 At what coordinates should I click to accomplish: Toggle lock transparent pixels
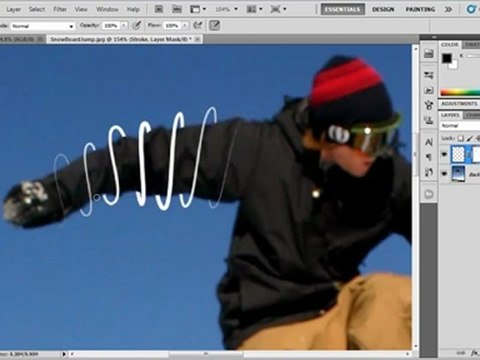coord(461,138)
